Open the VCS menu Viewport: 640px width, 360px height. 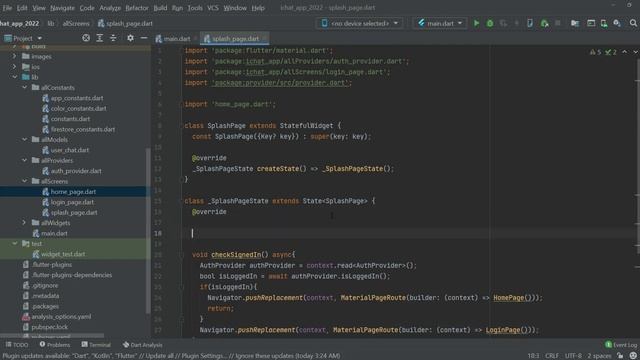(x=213, y=8)
